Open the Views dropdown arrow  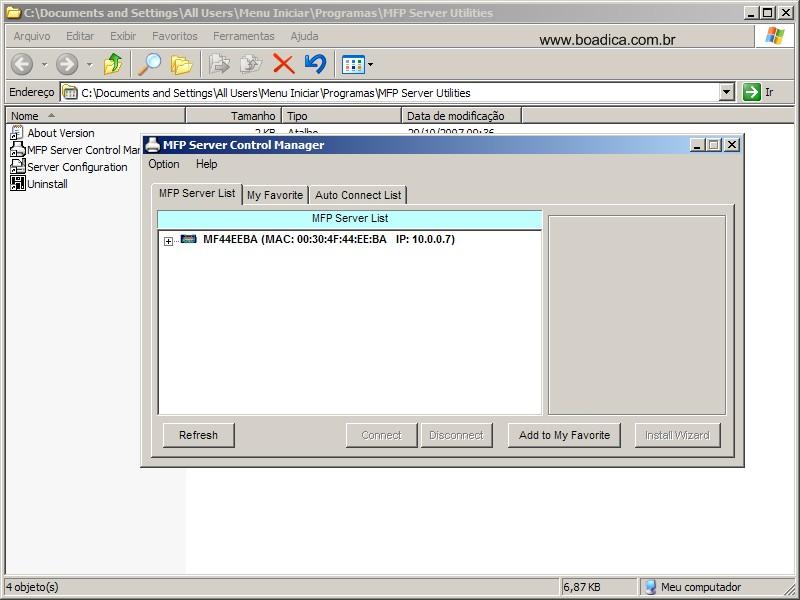coord(370,64)
